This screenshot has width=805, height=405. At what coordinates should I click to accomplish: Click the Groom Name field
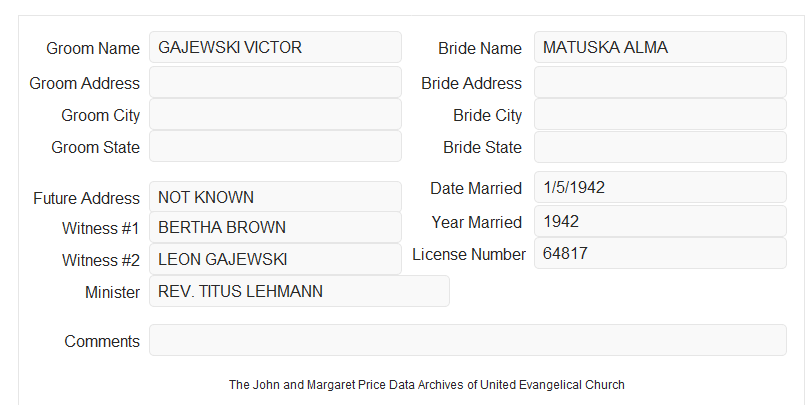point(275,47)
